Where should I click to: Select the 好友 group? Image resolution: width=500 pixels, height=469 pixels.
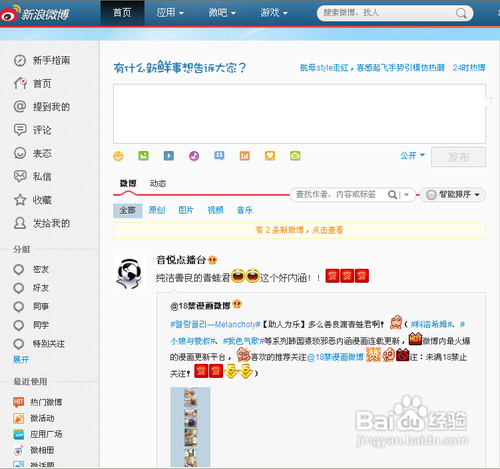click(x=31, y=288)
